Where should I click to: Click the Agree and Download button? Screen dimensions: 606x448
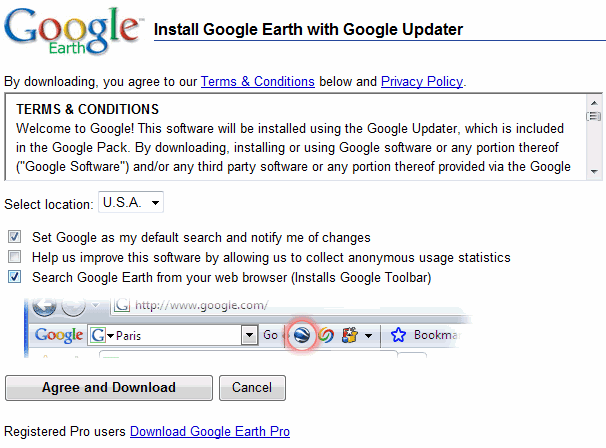point(109,388)
